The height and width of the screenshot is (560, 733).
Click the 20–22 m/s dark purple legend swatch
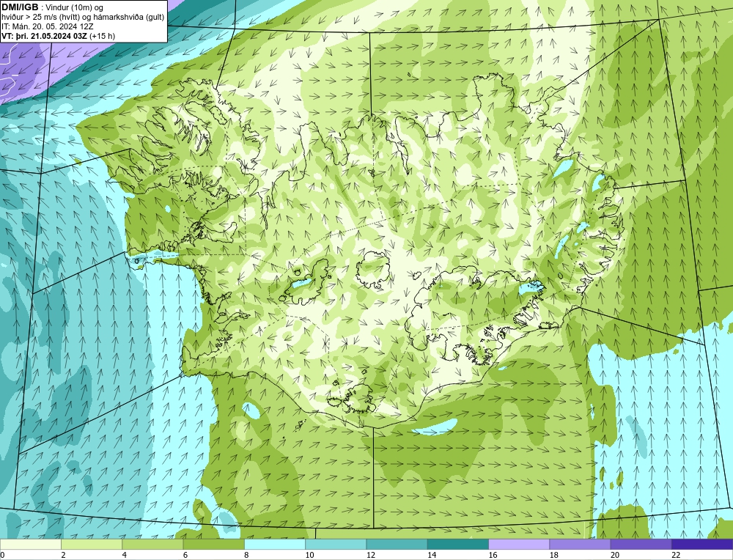[641, 545]
